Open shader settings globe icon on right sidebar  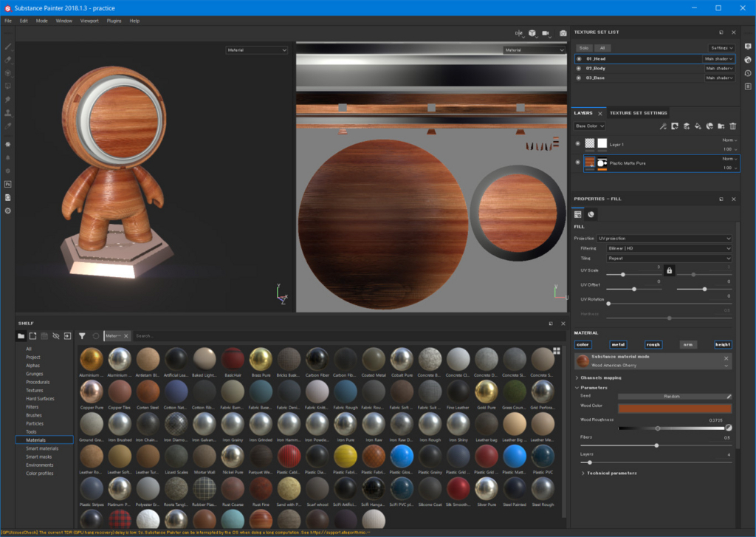[748, 60]
